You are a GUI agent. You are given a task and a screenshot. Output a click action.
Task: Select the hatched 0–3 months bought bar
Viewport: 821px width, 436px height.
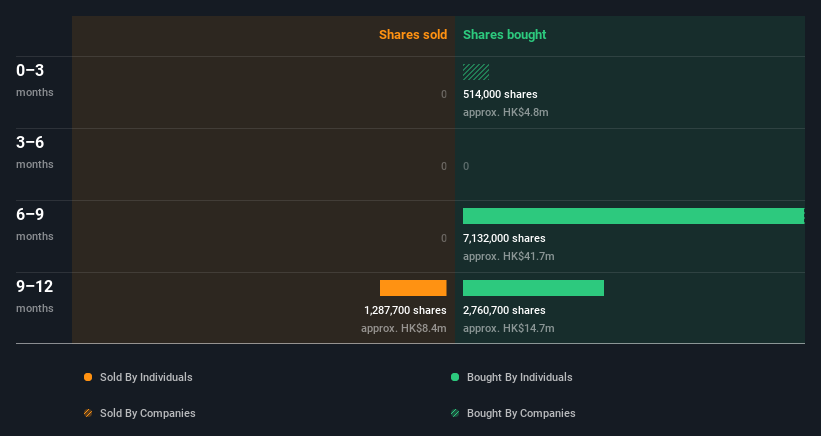coord(476,72)
